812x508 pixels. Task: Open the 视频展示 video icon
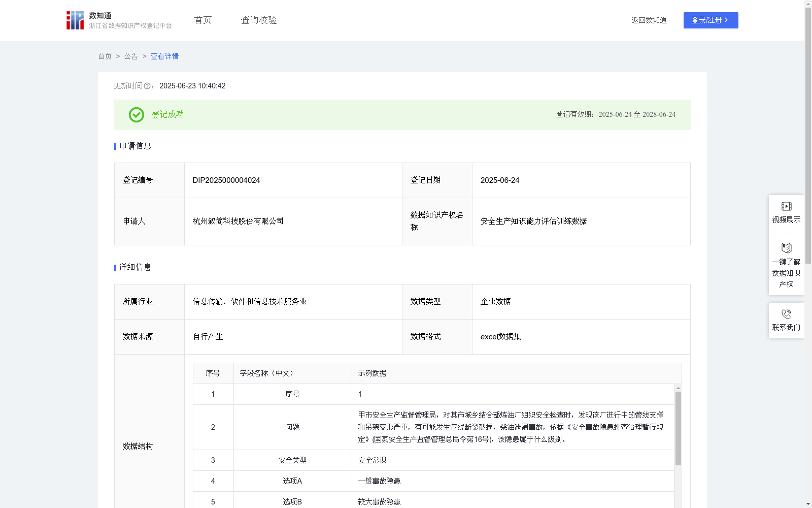click(786, 206)
